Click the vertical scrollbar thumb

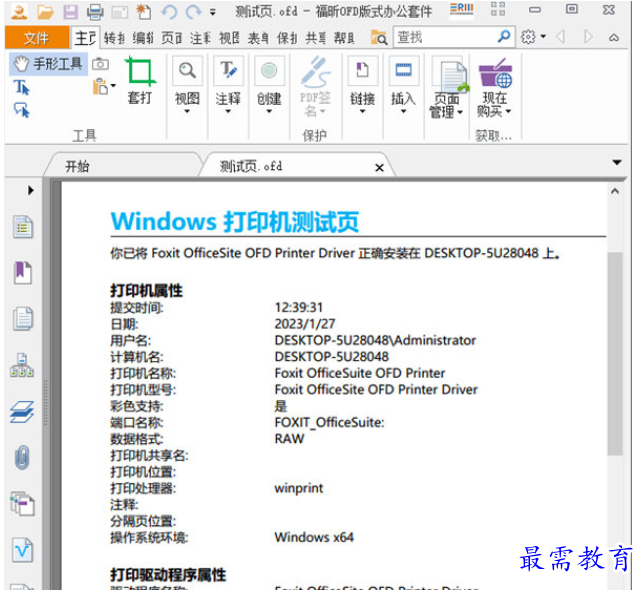(614, 353)
